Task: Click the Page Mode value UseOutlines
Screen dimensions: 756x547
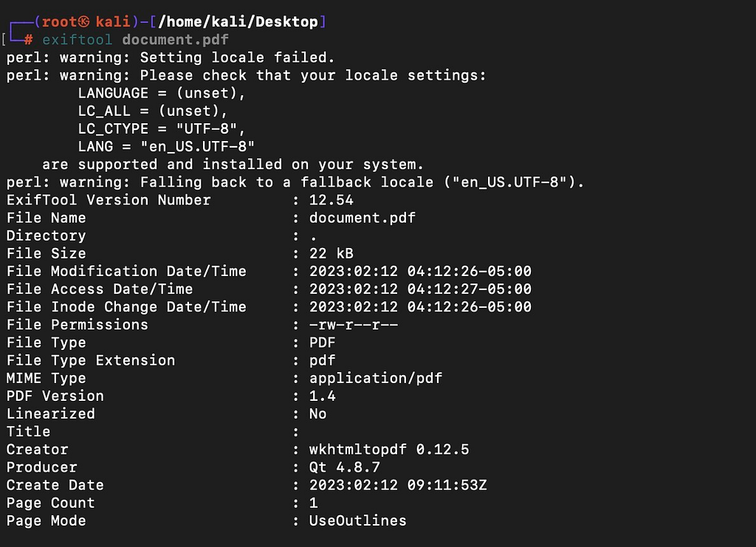Action: click(x=358, y=521)
